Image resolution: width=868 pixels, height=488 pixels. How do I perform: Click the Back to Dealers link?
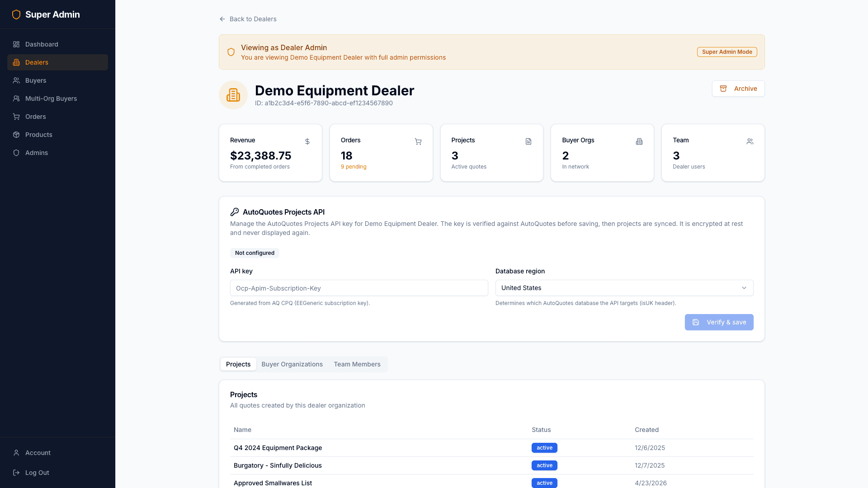(248, 19)
